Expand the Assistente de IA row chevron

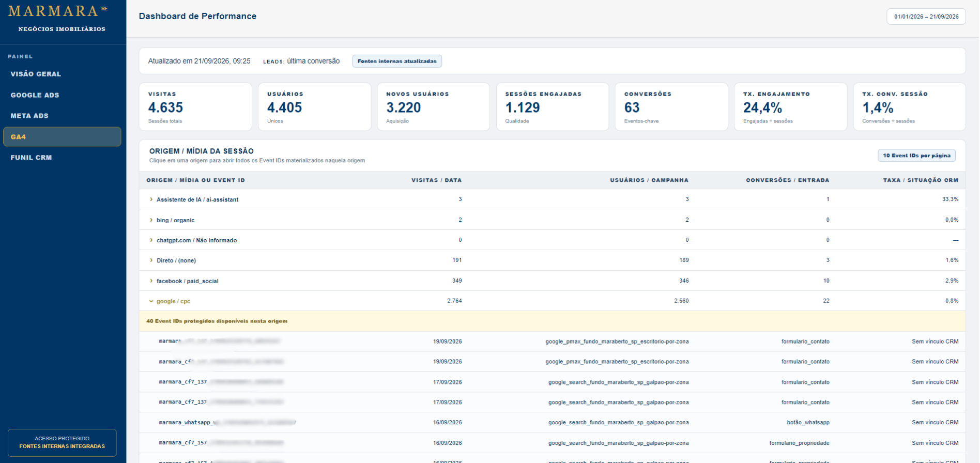point(151,199)
